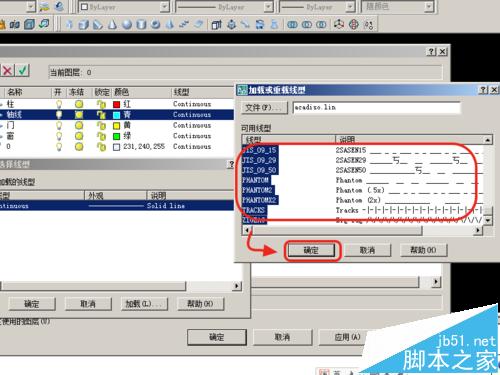Screen dimensions: 500x375
Task: Click the green color swatch of 窗 layer
Action: tap(116, 136)
